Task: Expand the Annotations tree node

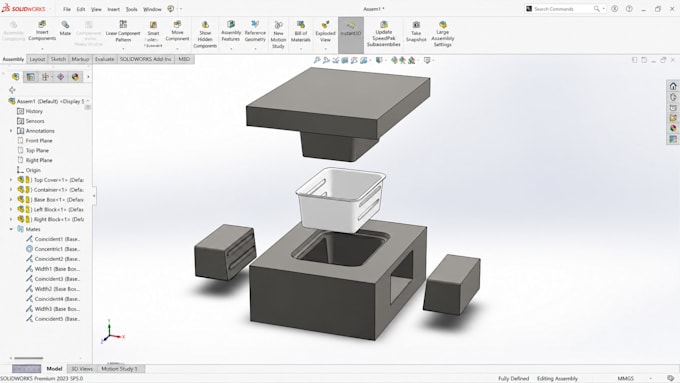Action: click(x=11, y=131)
